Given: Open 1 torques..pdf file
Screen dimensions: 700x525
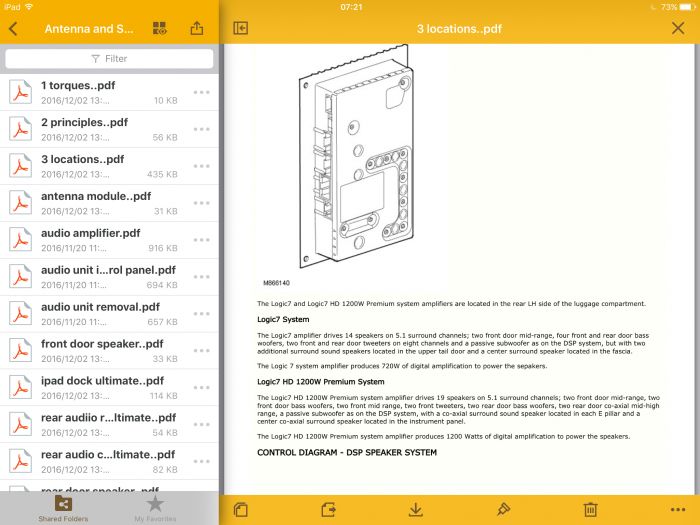Looking at the screenshot, I should [x=109, y=92].
